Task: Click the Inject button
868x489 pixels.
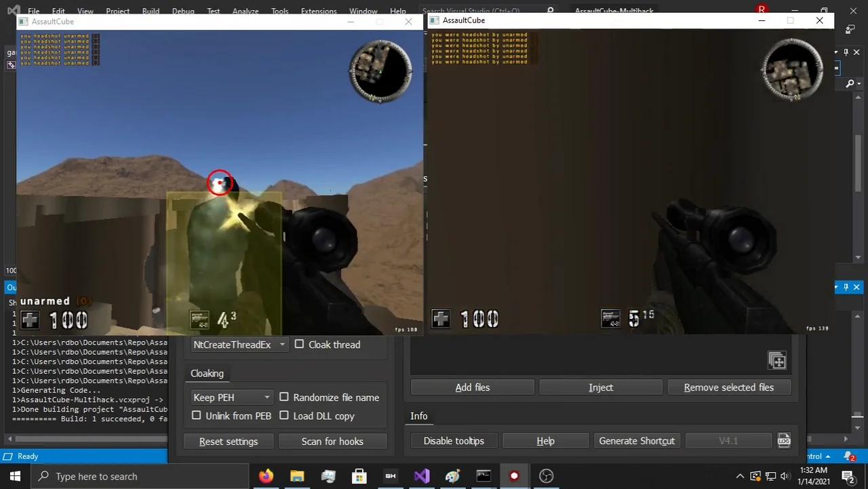Action: click(600, 387)
